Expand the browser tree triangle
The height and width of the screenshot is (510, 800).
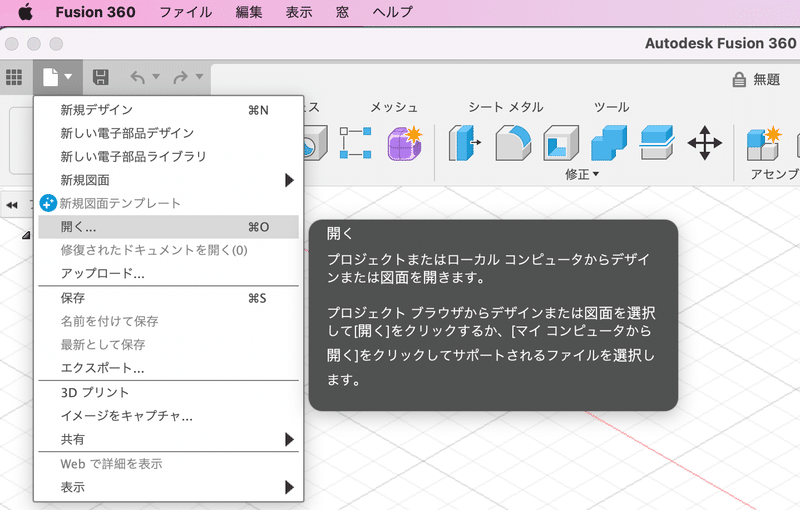tap(26, 235)
